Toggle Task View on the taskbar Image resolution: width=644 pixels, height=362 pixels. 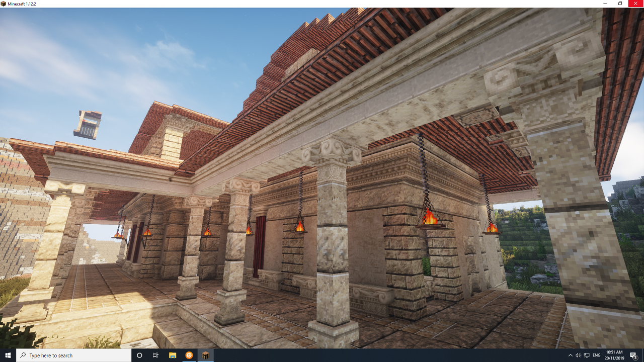point(155,355)
